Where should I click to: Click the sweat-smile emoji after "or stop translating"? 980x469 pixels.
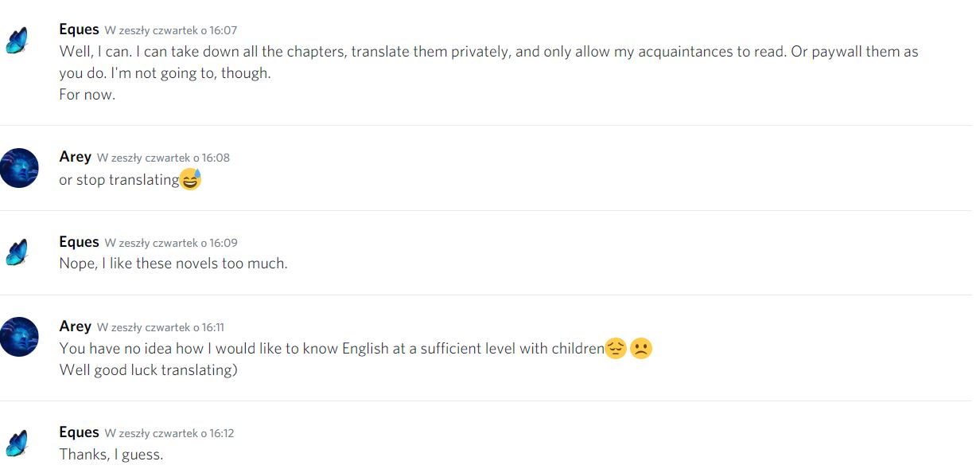(x=191, y=180)
